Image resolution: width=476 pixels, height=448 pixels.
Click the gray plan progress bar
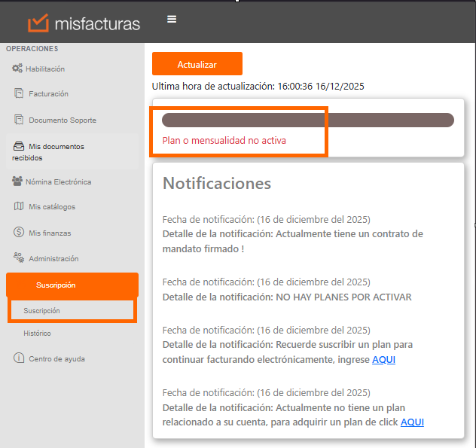click(x=307, y=120)
